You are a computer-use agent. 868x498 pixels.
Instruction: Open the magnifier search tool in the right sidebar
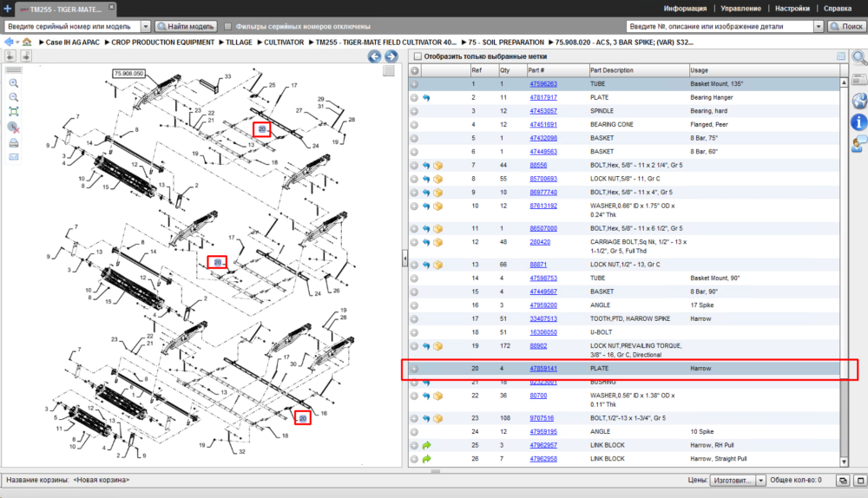pyautogui.click(x=859, y=57)
